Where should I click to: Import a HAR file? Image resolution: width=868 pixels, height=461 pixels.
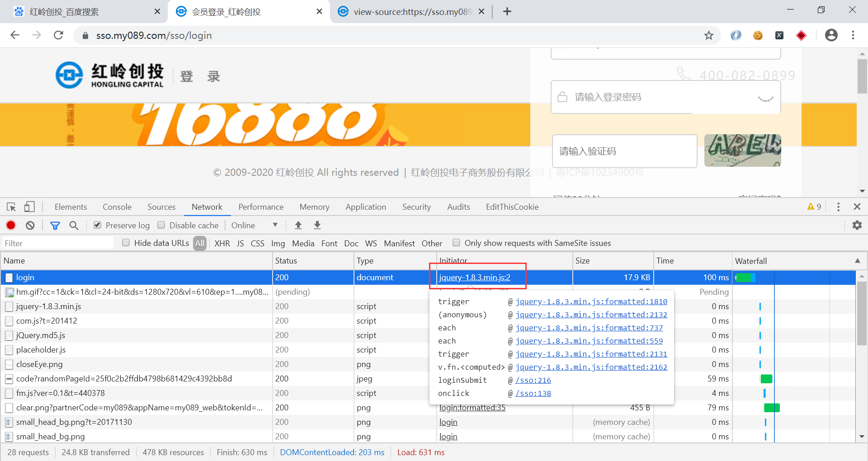[x=298, y=225]
